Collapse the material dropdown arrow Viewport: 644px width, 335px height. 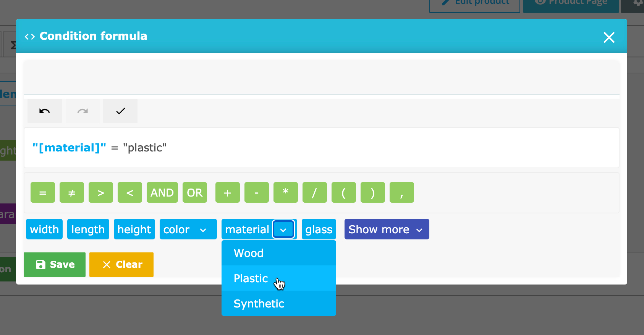(x=283, y=229)
